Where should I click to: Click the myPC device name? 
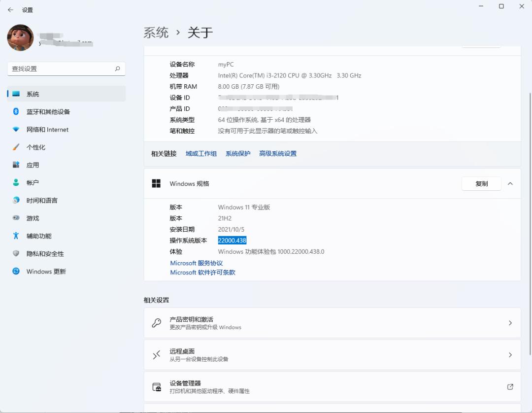click(226, 64)
